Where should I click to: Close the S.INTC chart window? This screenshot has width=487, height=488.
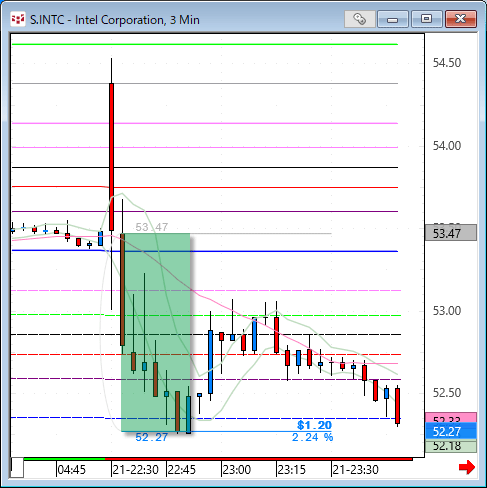pyautogui.click(x=461, y=19)
